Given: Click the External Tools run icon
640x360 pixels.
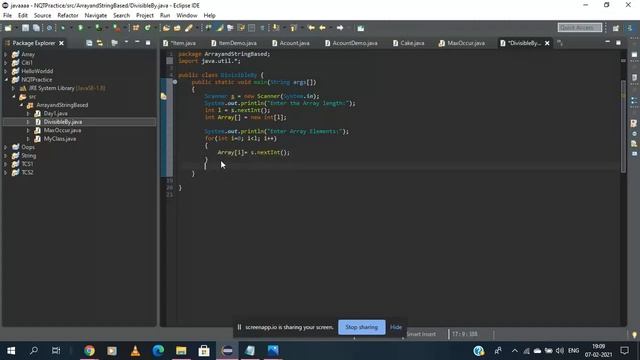Looking at the screenshot, I should pos(116,28).
